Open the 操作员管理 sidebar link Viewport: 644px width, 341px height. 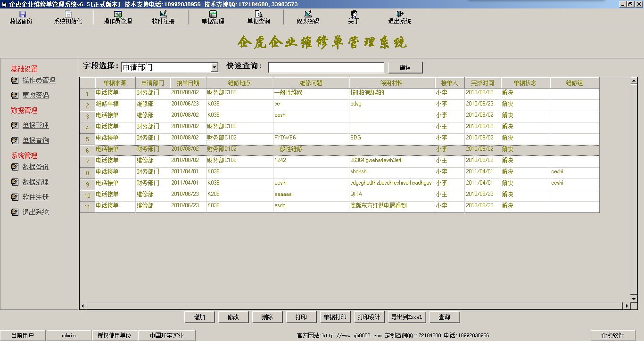tap(39, 80)
